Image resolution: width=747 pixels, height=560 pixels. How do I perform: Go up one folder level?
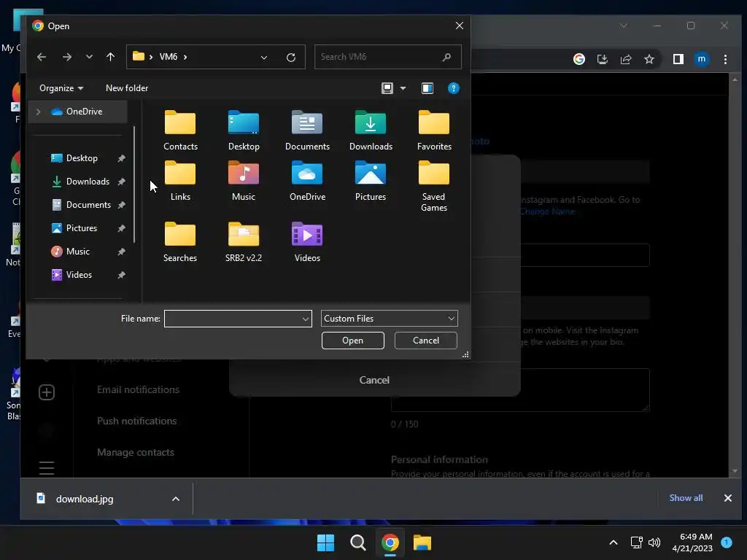pos(111,57)
